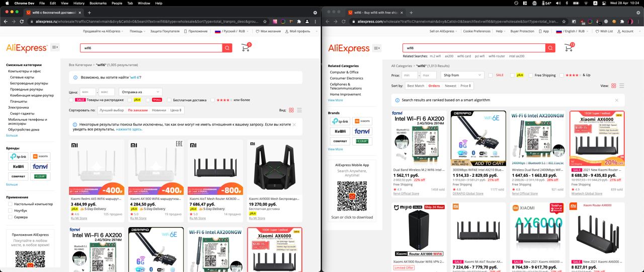Viewport: 644px width, 272px height.
Task: Open the shopping cart with badge 13 in the right window
Action: [x=569, y=48]
